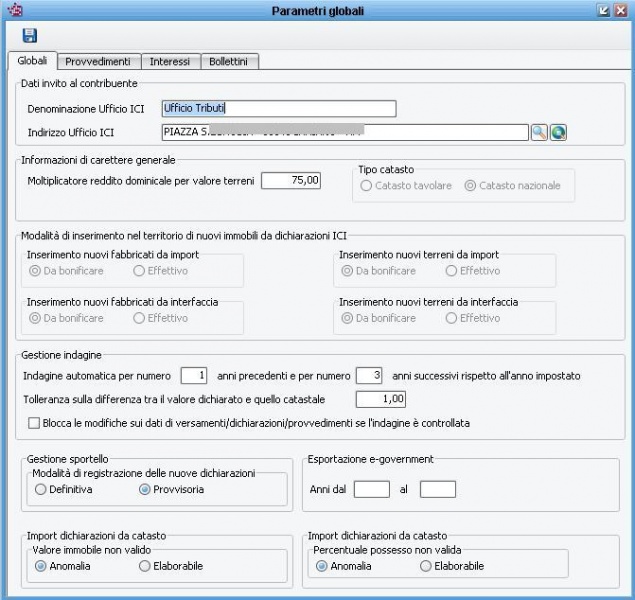Click the Tolleranza value field
Viewport: 635px width, 600px height.
coord(381,399)
